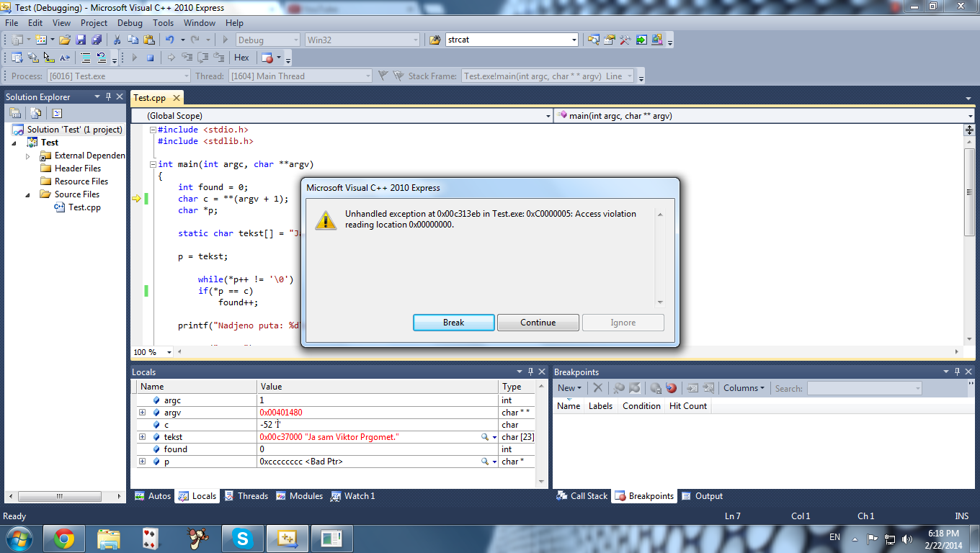Click the Save All toolbar icon
This screenshot has height=553, width=980.
click(x=97, y=40)
